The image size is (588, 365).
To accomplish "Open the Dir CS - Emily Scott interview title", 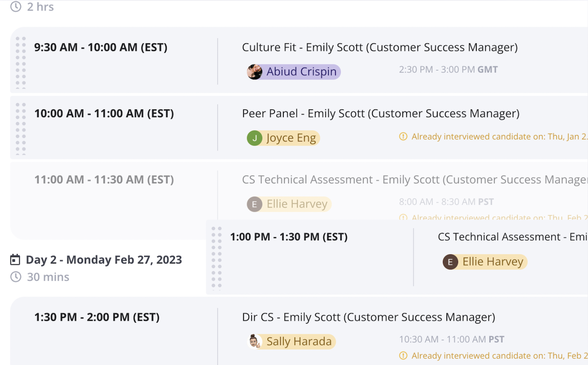I will pyautogui.click(x=368, y=317).
